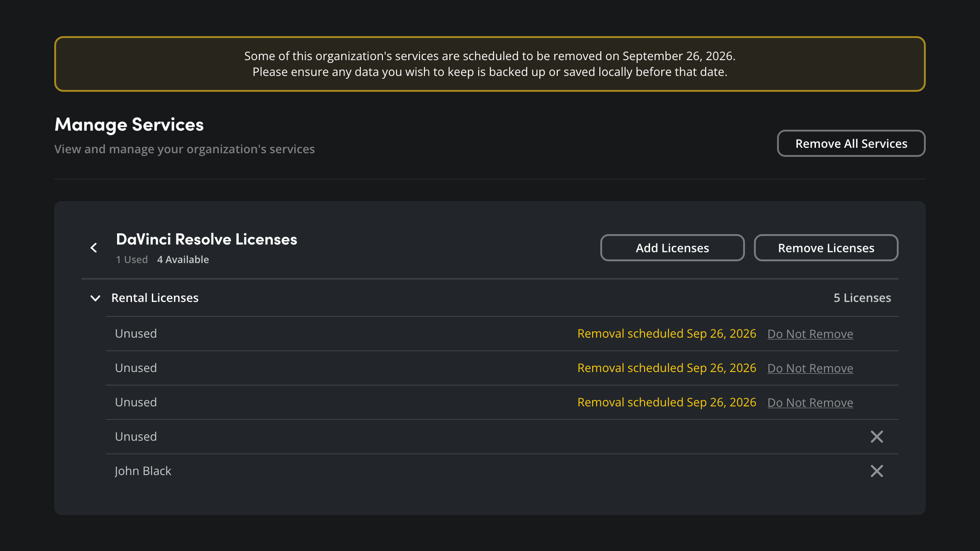Collapse the Rental Licenses section chevron
This screenshot has width=980, height=551.
tap(95, 298)
